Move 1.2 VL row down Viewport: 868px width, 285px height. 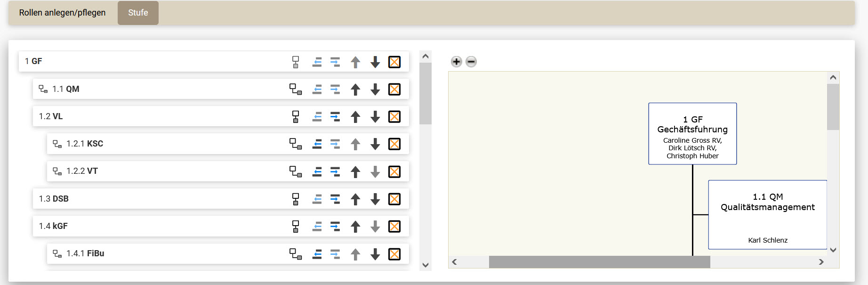click(x=375, y=116)
